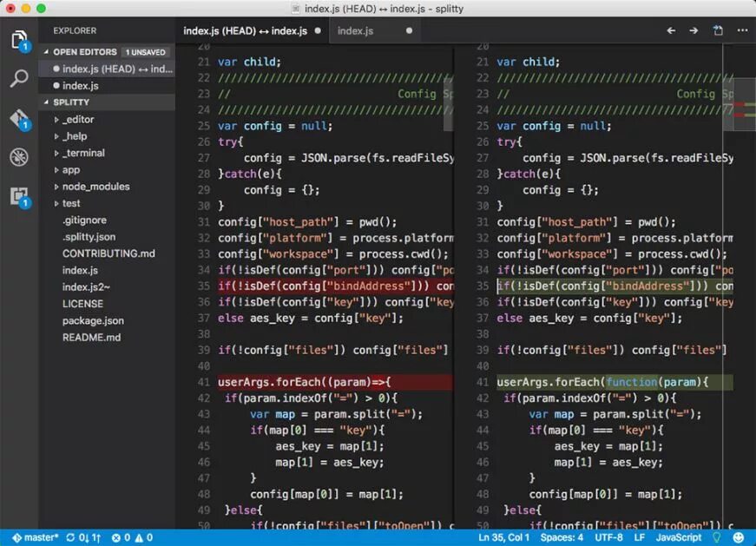The height and width of the screenshot is (546, 756).
Task: Open CONTRIBUTING.md file
Action: pos(108,253)
